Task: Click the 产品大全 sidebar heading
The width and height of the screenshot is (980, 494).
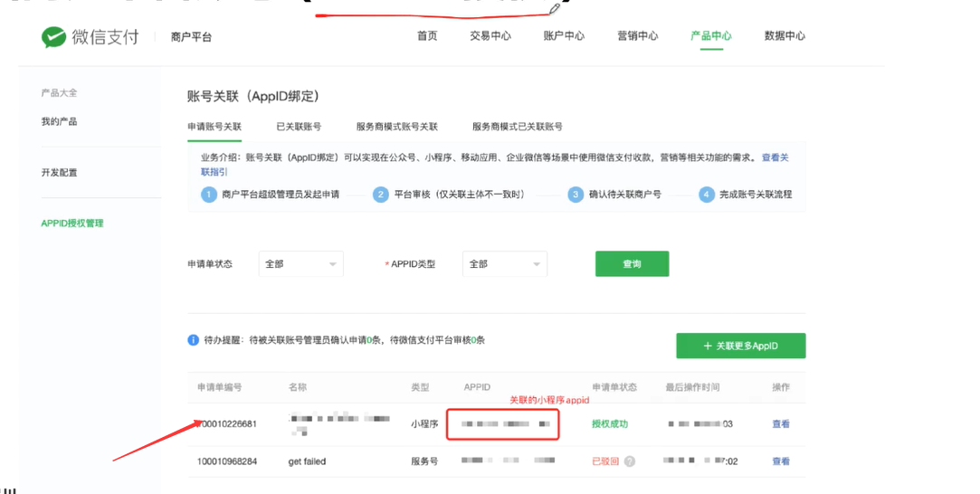Action: tap(60, 93)
